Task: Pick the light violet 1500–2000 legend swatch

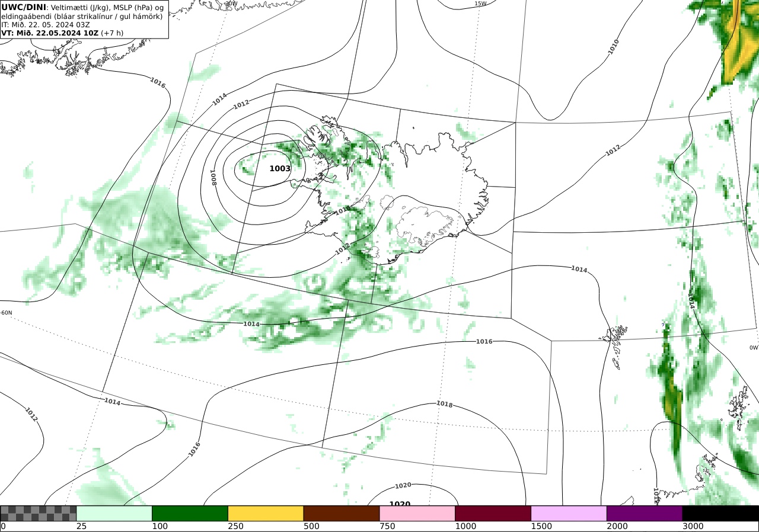Action: click(x=569, y=513)
